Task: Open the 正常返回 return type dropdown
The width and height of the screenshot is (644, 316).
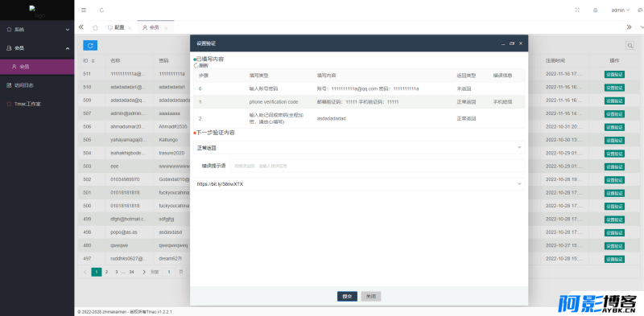Action: tap(358, 147)
